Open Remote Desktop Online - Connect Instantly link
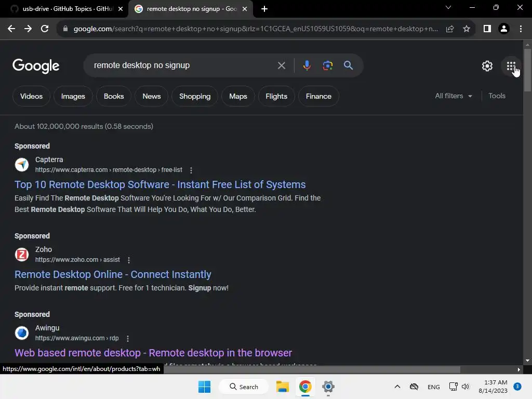The height and width of the screenshot is (399, 532). point(113,274)
